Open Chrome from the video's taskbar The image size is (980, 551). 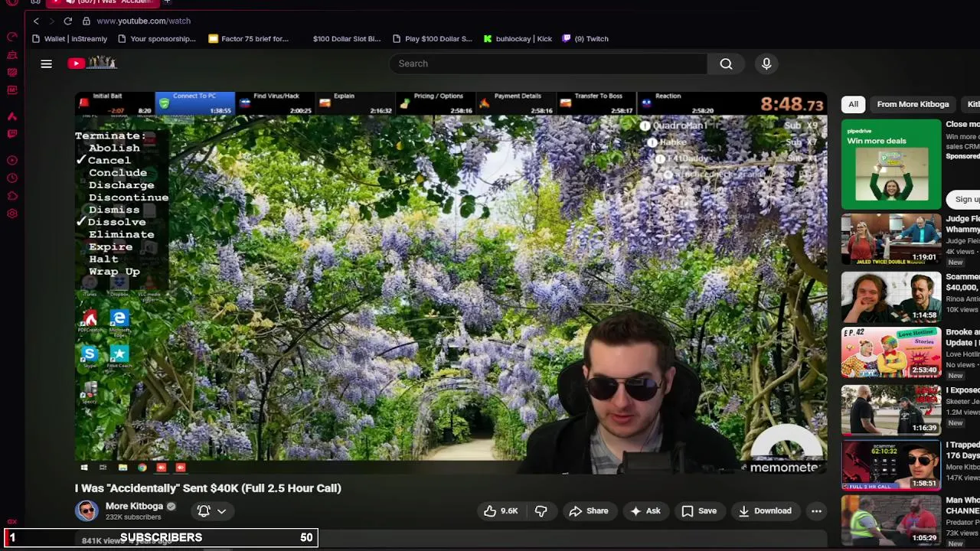pos(142,468)
